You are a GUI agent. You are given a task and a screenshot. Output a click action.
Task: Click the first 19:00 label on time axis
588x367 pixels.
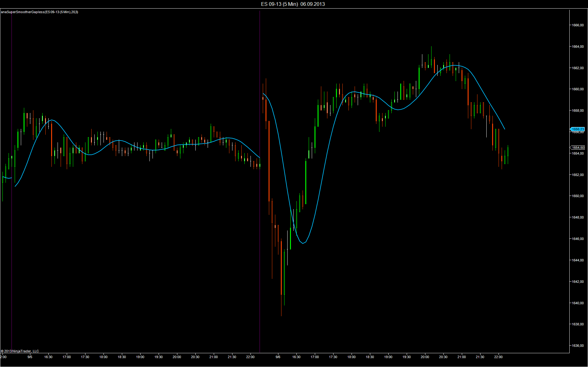(140, 357)
